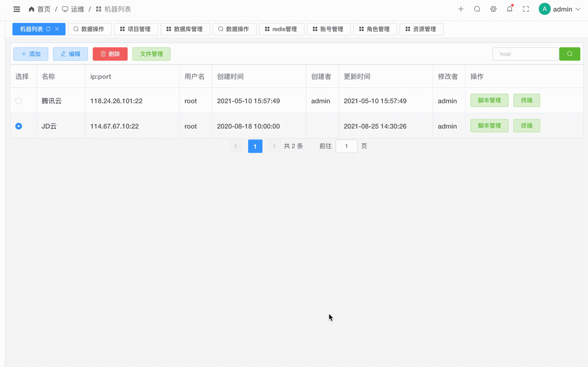The height and width of the screenshot is (367, 588).
Task: Select the 腾讯云 row radio button
Action: point(19,101)
